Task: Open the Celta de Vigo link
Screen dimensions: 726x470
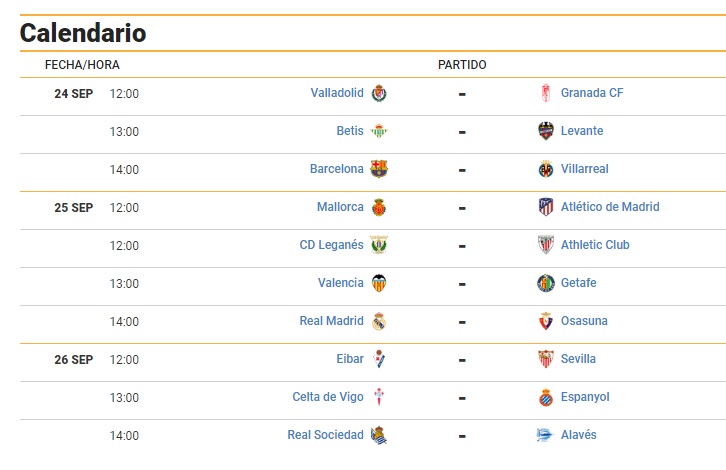Action: (x=328, y=397)
